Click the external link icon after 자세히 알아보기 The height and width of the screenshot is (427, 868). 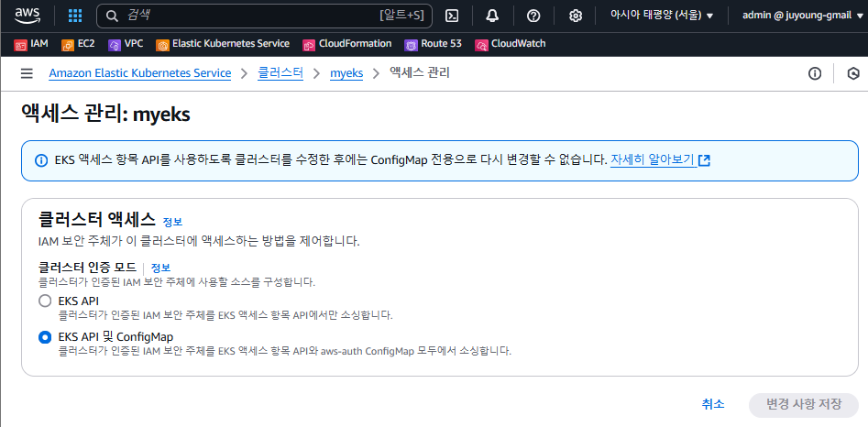(704, 160)
